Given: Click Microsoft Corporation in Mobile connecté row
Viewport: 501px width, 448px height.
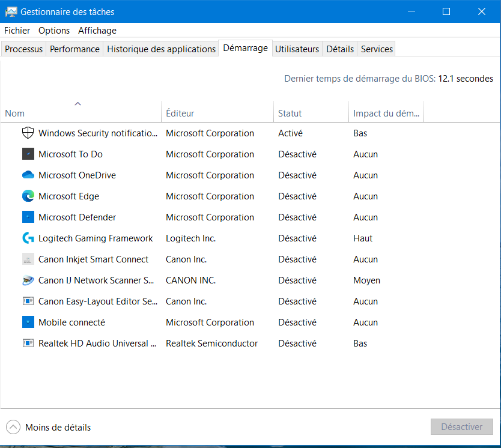Looking at the screenshot, I should coord(210,322).
